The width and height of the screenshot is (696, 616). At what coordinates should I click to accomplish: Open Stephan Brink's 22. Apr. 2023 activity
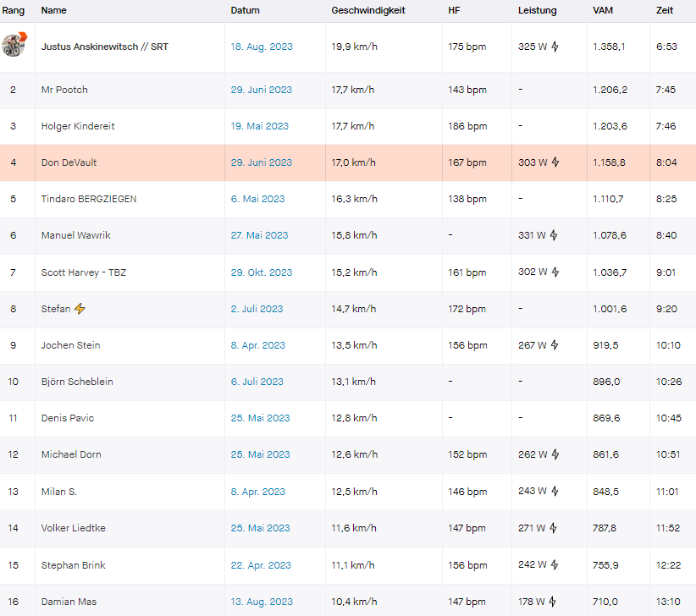click(261, 565)
